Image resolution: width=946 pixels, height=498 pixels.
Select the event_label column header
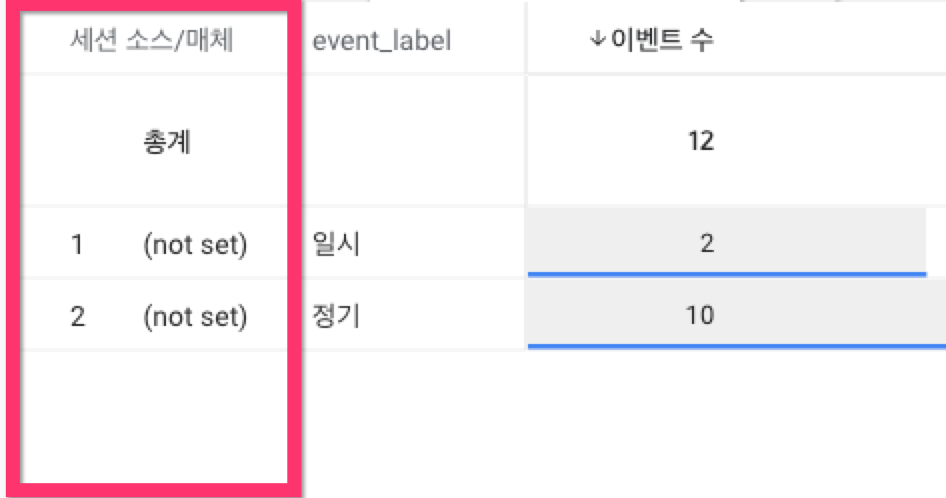pyautogui.click(x=382, y=41)
